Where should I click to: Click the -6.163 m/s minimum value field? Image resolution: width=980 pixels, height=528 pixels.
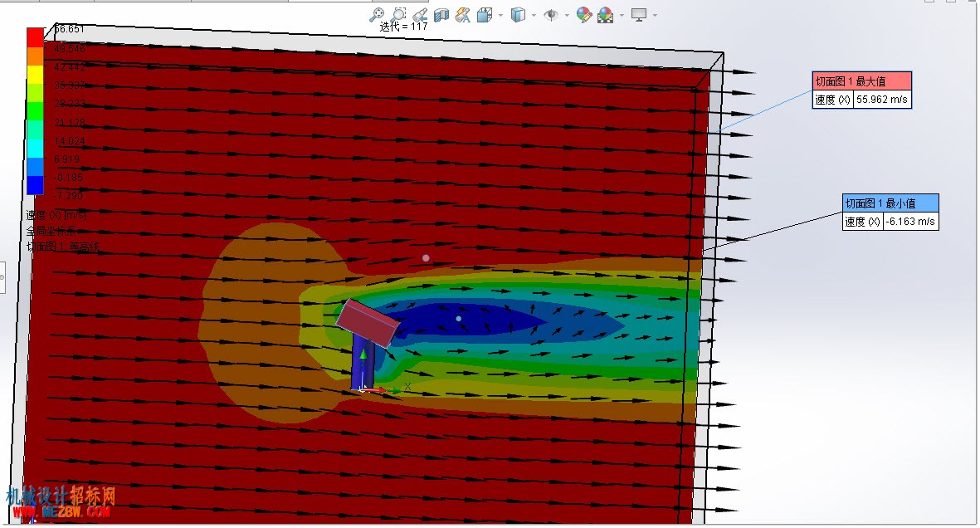coord(910,222)
